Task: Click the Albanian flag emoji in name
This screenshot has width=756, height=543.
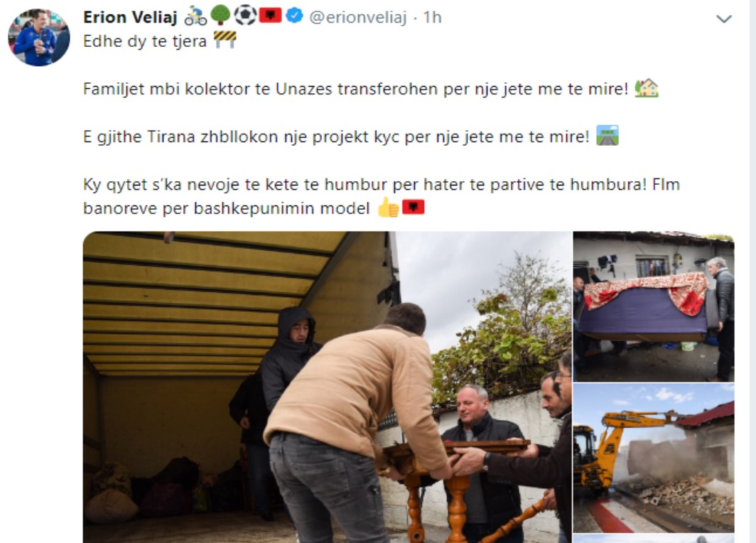Action: pyautogui.click(x=270, y=16)
